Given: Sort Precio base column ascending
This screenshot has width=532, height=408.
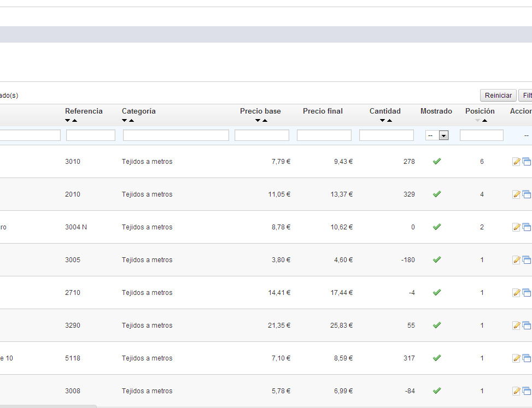Looking at the screenshot, I should 265,121.
